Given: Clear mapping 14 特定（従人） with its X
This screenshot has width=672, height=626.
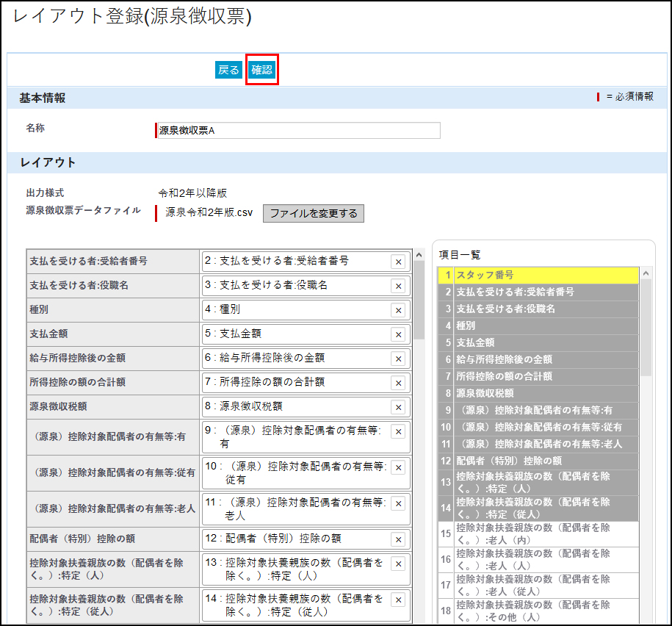Looking at the screenshot, I should 398,600.
